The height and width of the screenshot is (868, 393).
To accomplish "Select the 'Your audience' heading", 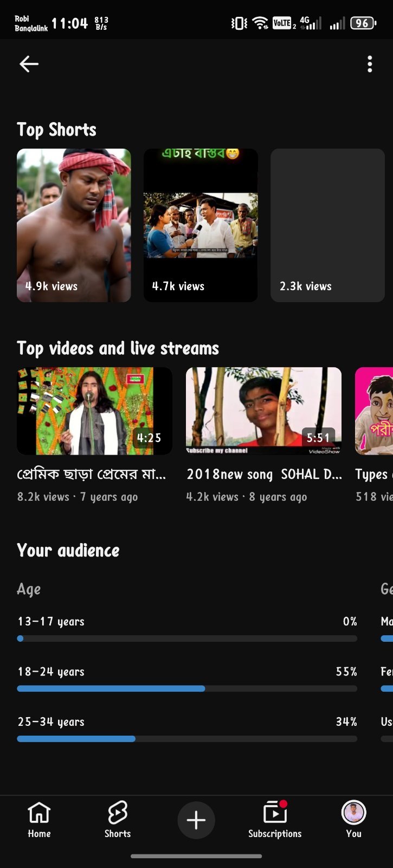I will (x=68, y=551).
